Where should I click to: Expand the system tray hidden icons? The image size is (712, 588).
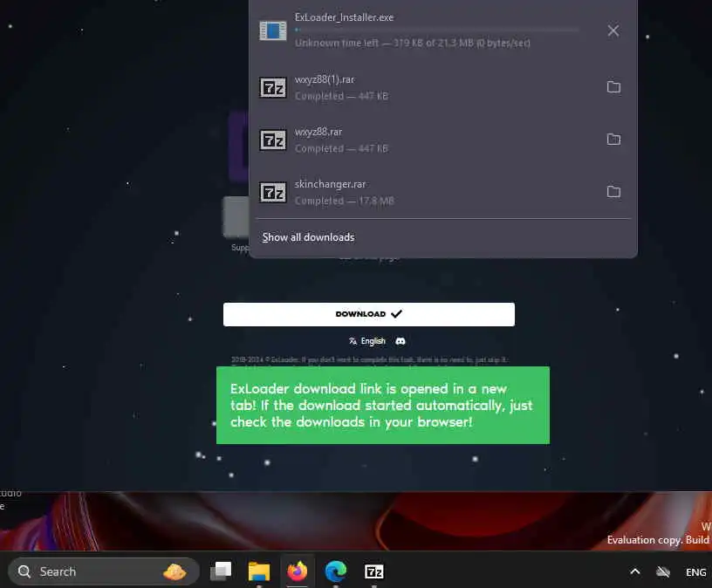pos(635,571)
